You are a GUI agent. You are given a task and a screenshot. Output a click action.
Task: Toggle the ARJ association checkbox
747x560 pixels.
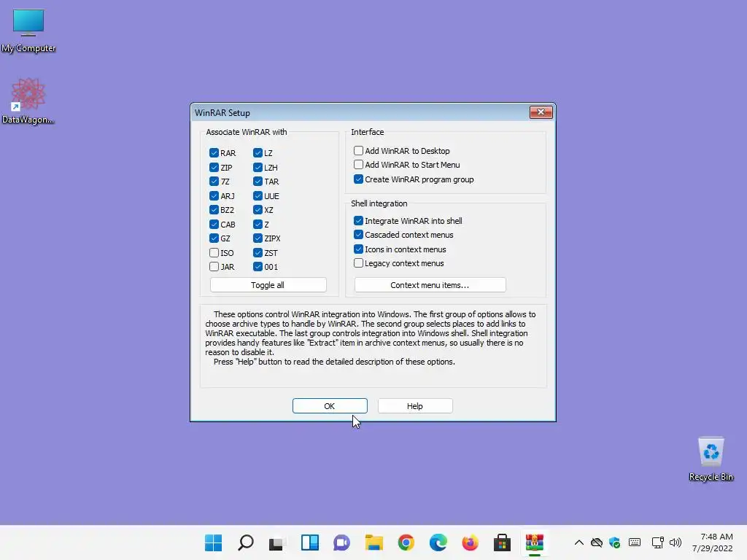pos(214,195)
